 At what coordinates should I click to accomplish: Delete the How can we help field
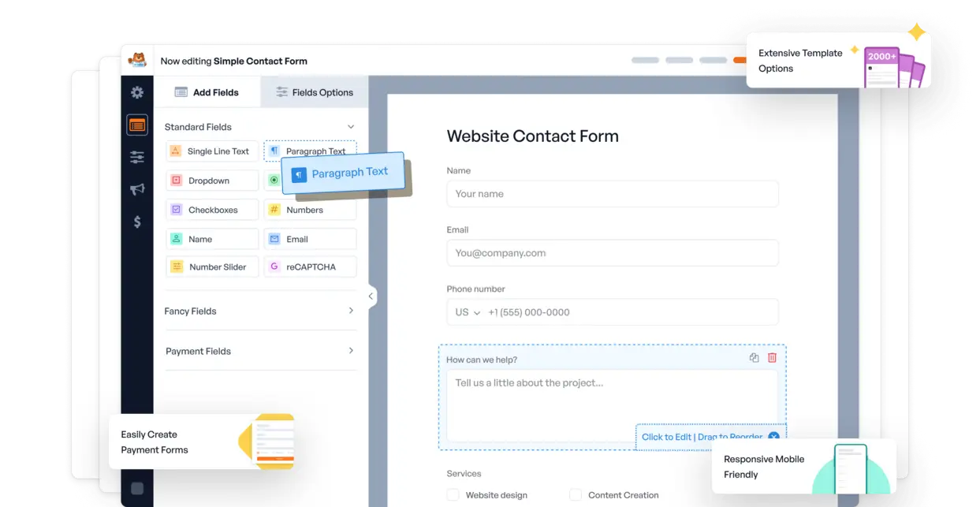point(772,358)
